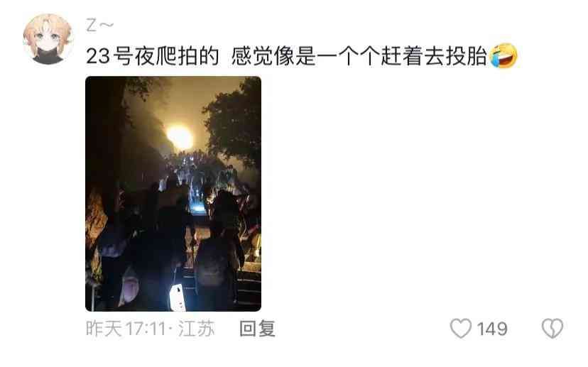Tap the laughing-crying emoji in the comment
The image size is (588, 367).
coord(503,56)
